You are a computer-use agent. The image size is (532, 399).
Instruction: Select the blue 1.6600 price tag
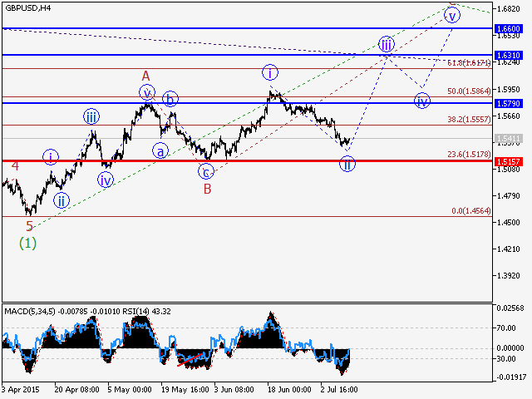coord(509,28)
